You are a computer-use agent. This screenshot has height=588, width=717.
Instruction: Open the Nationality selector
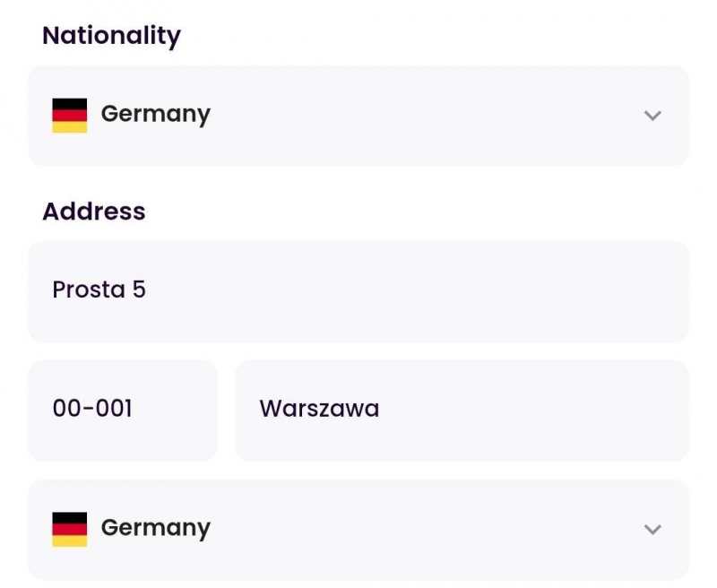tap(358, 116)
